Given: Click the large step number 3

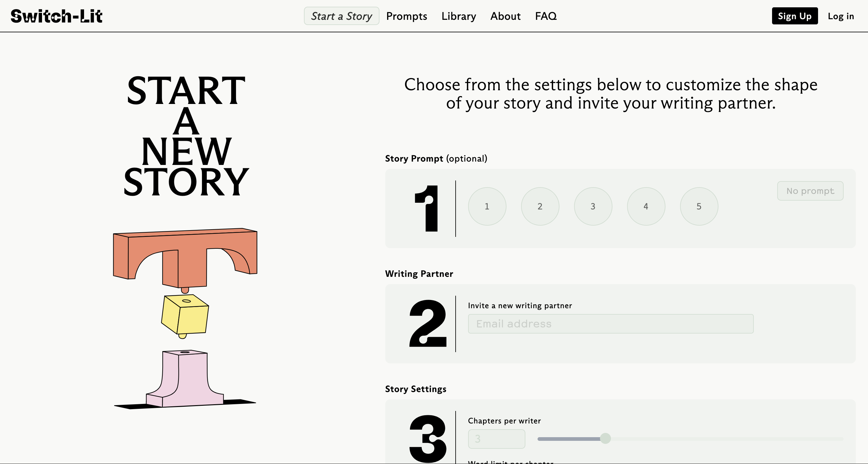Looking at the screenshot, I should pyautogui.click(x=428, y=438).
